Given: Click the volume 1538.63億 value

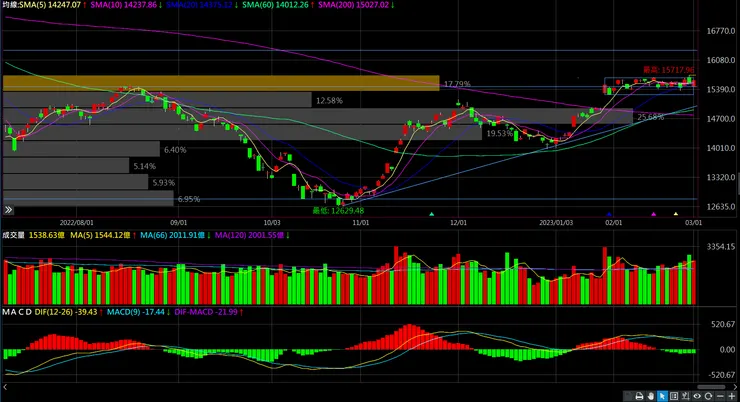Looking at the screenshot, I should tap(47, 235).
